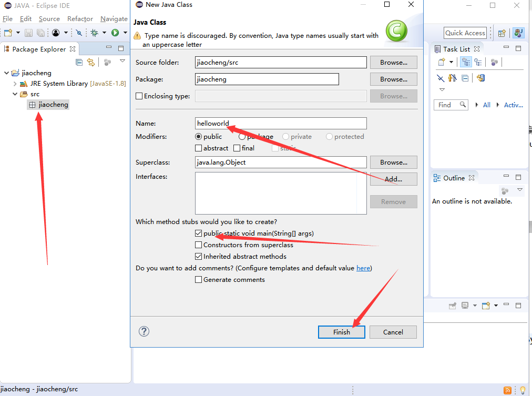The height and width of the screenshot is (396, 532).
Task: Collapse All in Package Explorer
Action: 79,62
